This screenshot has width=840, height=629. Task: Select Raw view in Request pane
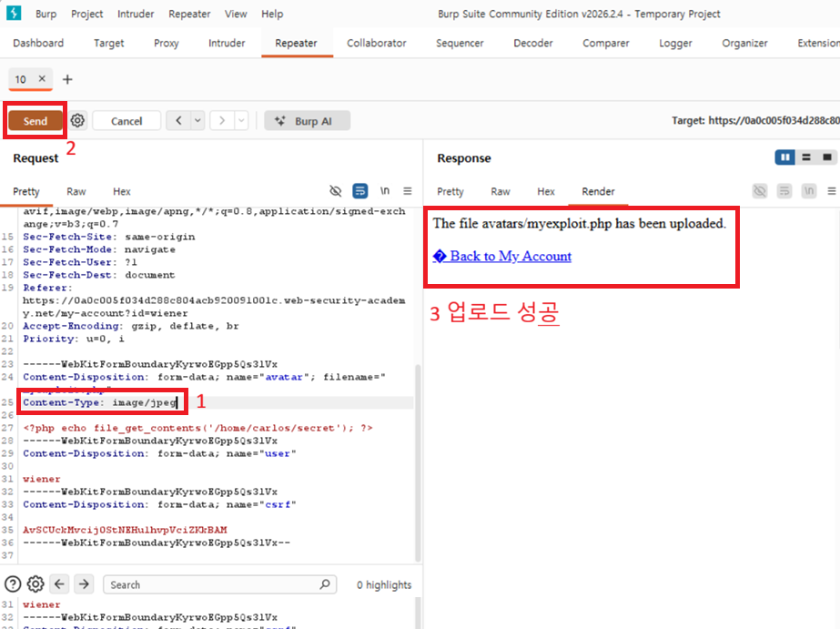pyautogui.click(x=76, y=191)
